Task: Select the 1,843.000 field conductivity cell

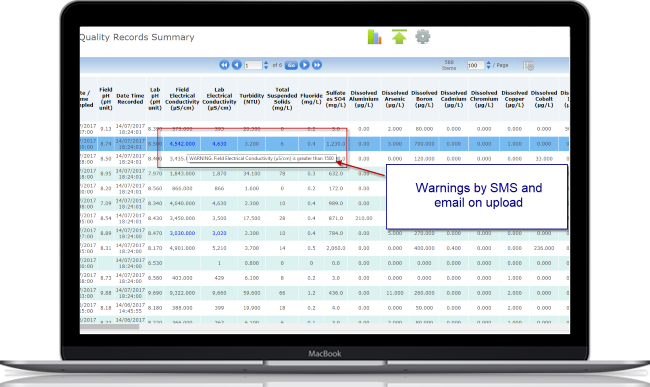Action: (182, 174)
